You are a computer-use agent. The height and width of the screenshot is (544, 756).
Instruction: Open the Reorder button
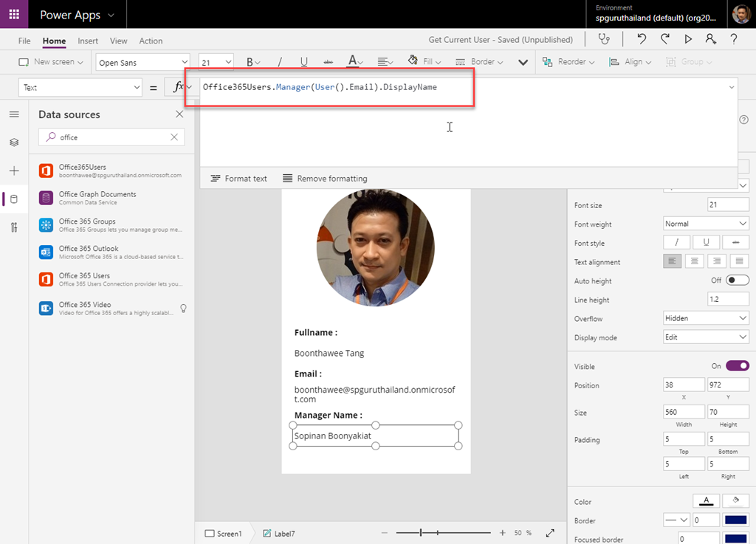568,62
